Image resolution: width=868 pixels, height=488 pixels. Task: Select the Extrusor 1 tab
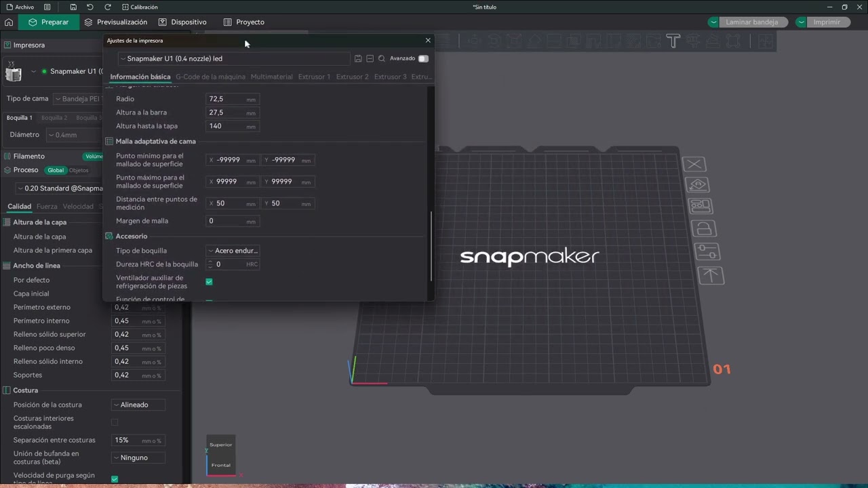coord(314,77)
